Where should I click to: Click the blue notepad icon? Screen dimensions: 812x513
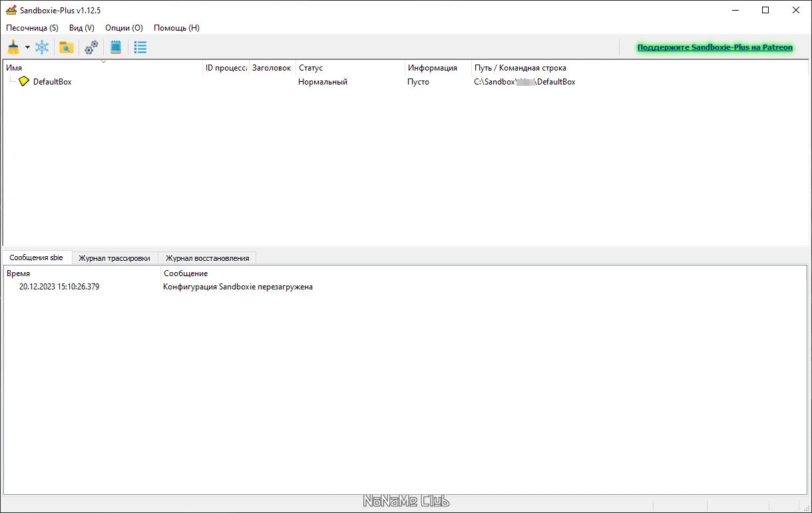[116, 47]
